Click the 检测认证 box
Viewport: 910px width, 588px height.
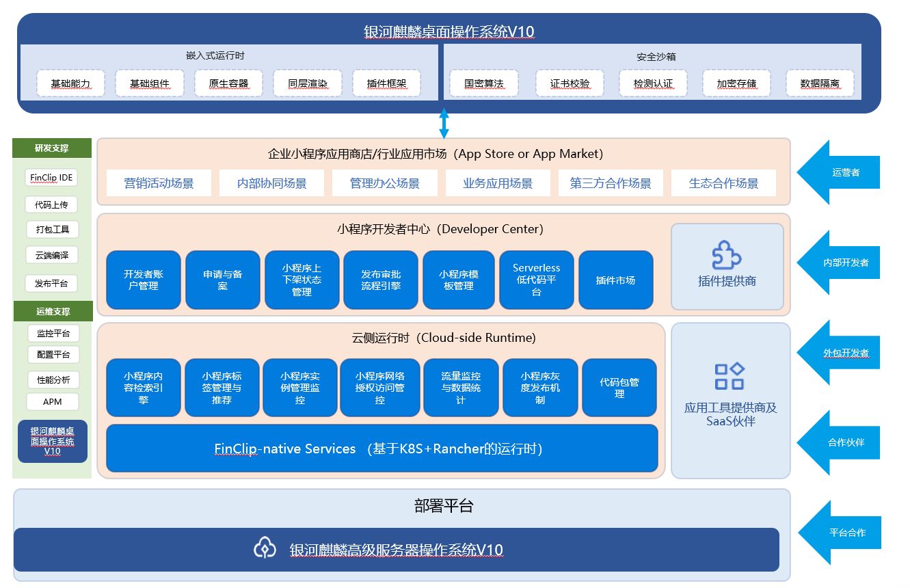pyautogui.click(x=653, y=84)
